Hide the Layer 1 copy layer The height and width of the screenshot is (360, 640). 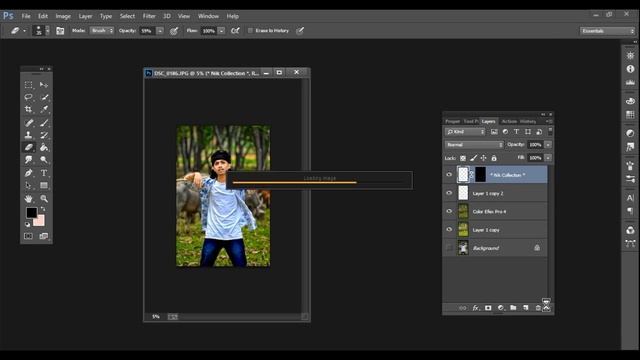[x=449, y=229]
